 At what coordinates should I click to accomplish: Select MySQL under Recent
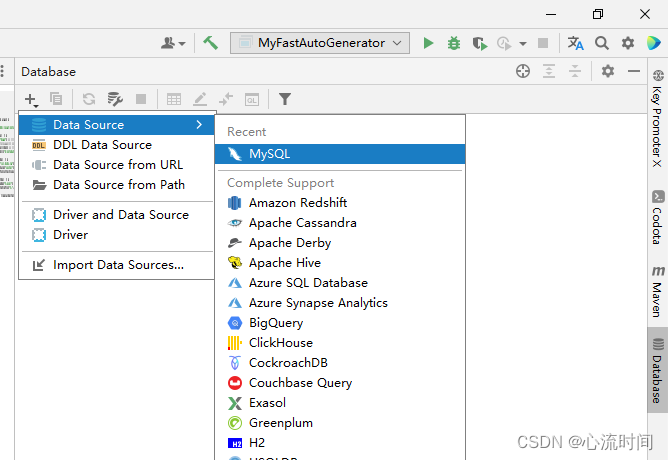pos(340,154)
